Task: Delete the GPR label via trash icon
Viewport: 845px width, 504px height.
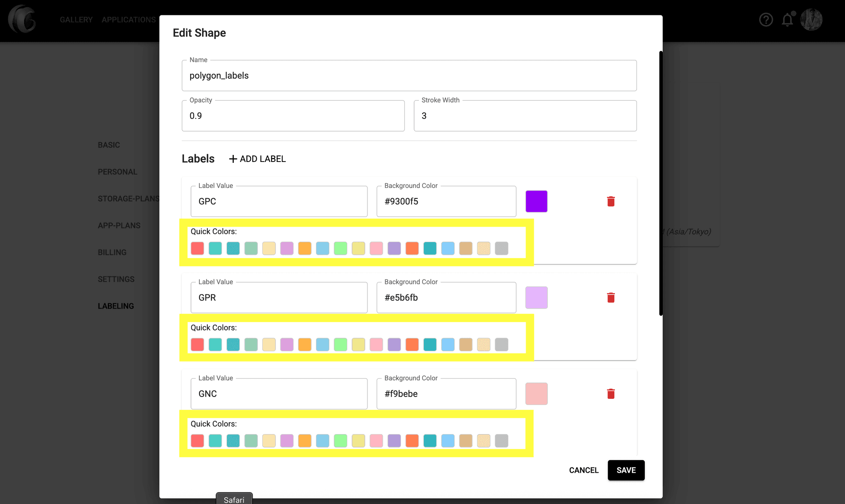Action: (x=611, y=298)
